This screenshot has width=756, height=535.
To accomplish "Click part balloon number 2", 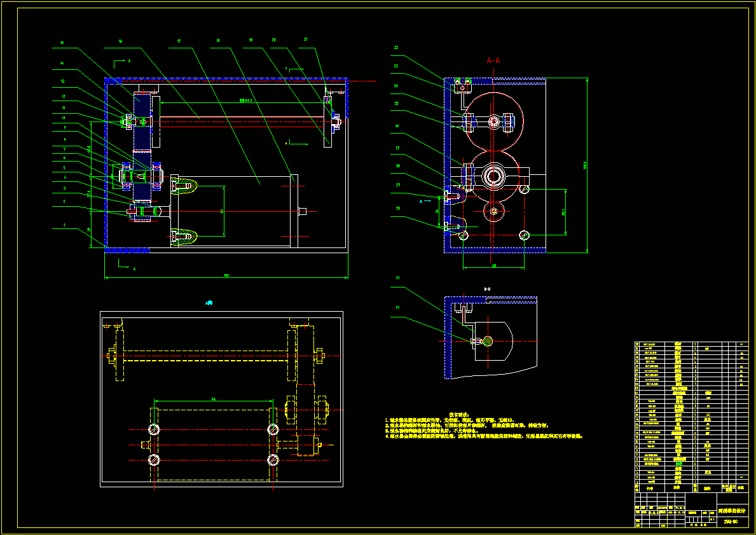I will click(65, 202).
